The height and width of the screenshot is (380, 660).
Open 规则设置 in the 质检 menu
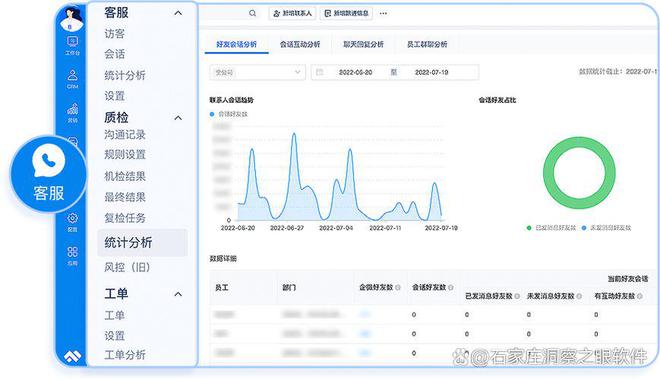[x=125, y=155]
